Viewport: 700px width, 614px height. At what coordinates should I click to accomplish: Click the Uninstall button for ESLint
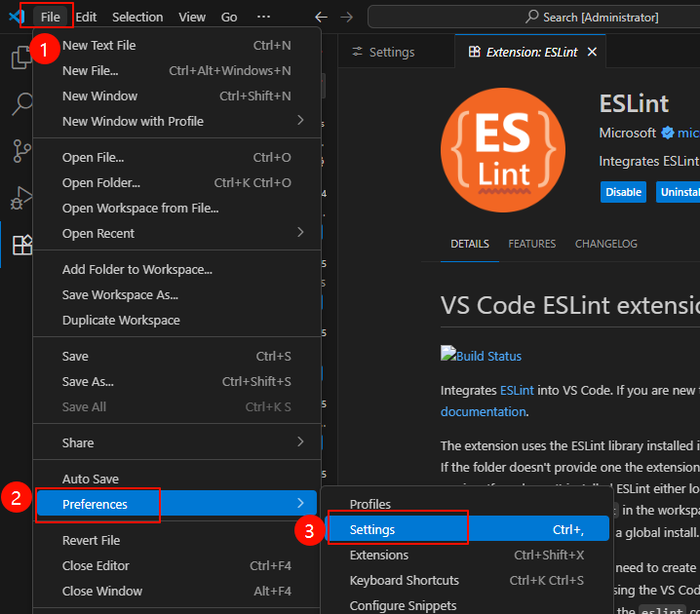679,192
